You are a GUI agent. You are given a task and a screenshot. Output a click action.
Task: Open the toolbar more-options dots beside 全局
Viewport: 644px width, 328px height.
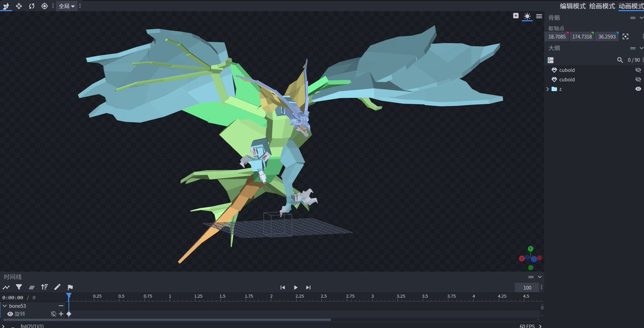coord(80,6)
